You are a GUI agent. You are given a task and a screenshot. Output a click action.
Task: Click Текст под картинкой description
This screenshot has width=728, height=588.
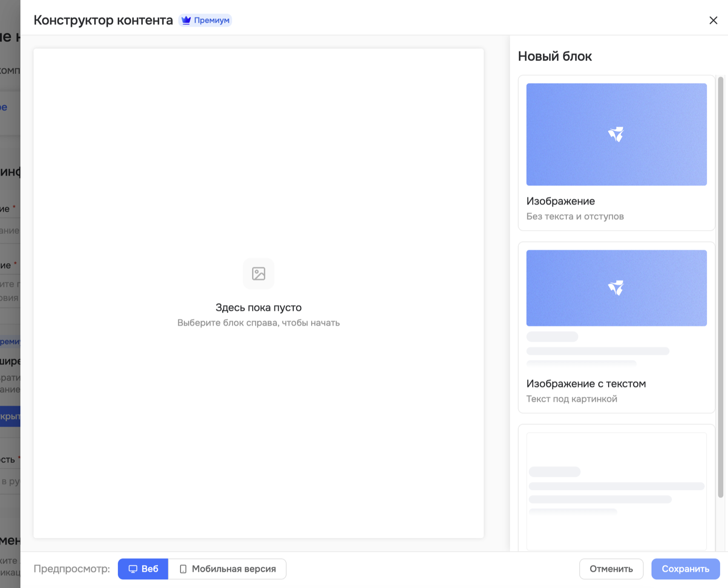coord(571,399)
